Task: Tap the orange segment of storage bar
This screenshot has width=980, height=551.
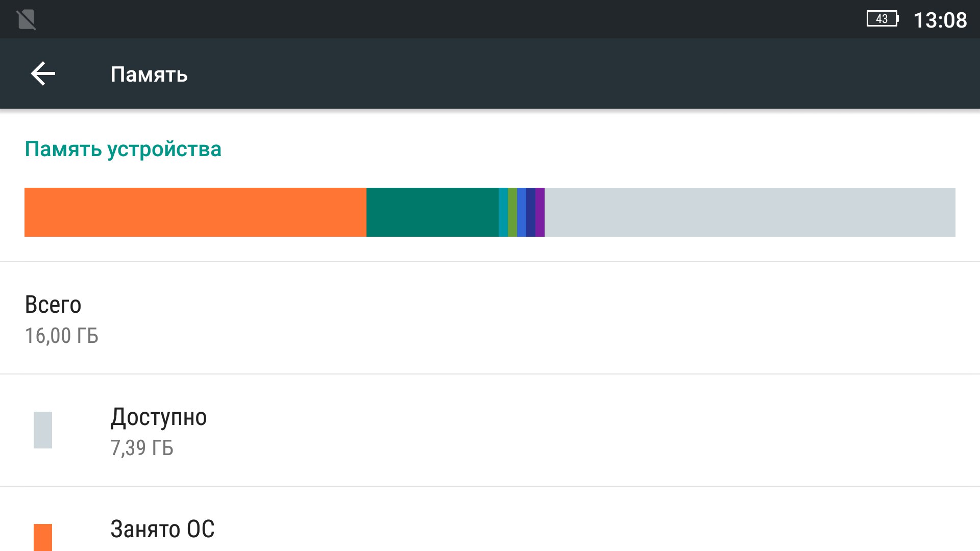Action: coord(195,212)
